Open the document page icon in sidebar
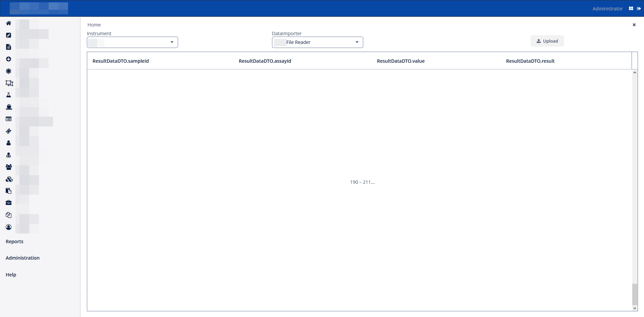Screen dimensions: 644x317 pos(9,47)
